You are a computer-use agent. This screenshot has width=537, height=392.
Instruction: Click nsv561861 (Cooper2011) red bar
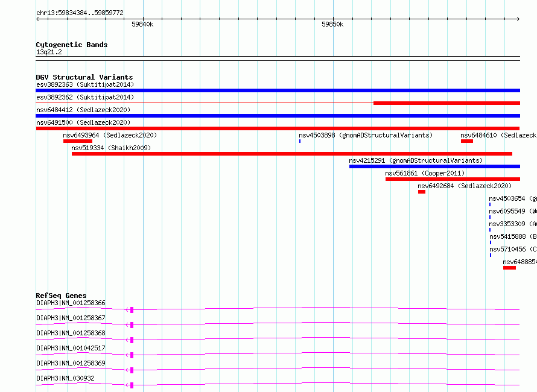453,179
